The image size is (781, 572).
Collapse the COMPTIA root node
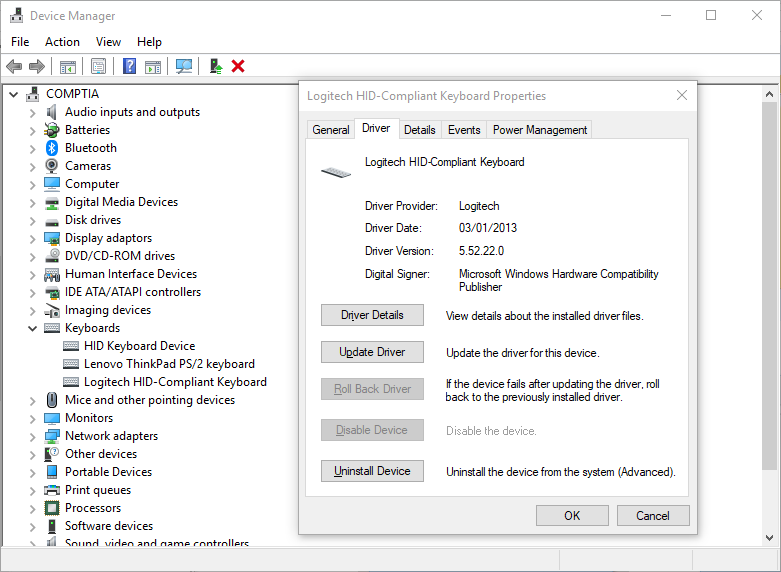pyautogui.click(x=14, y=94)
